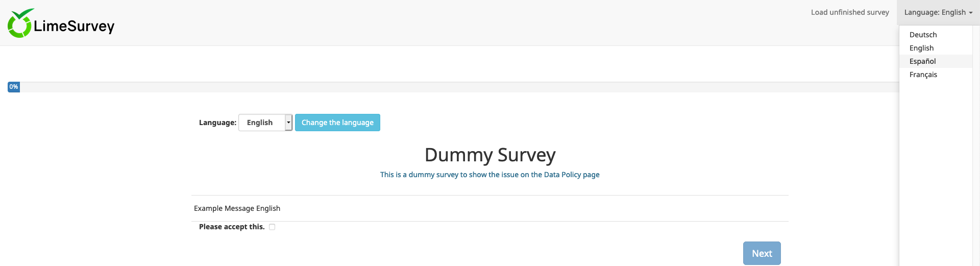Switch language to Español
The image size is (980, 266).
(x=922, y=61)
